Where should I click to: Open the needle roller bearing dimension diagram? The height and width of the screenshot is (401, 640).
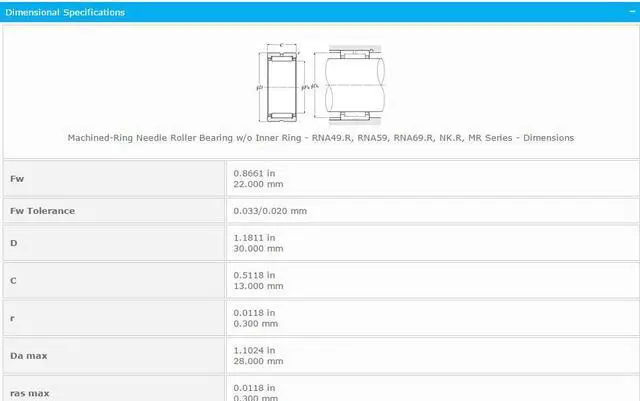[x=320, y=83]
